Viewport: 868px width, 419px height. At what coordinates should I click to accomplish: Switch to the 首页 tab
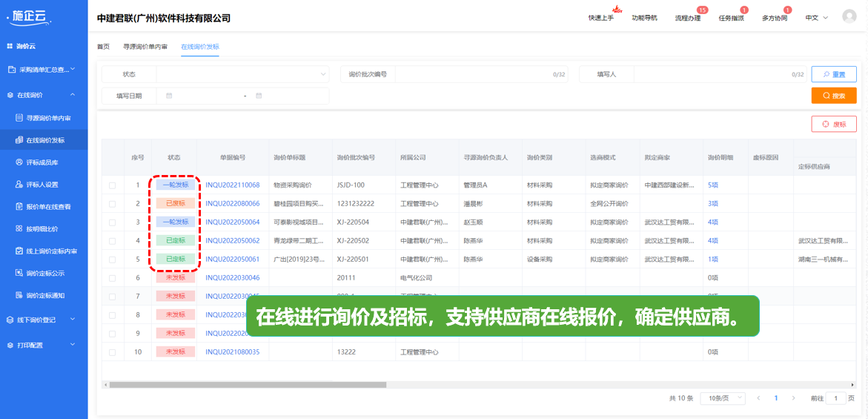point(103,47)
